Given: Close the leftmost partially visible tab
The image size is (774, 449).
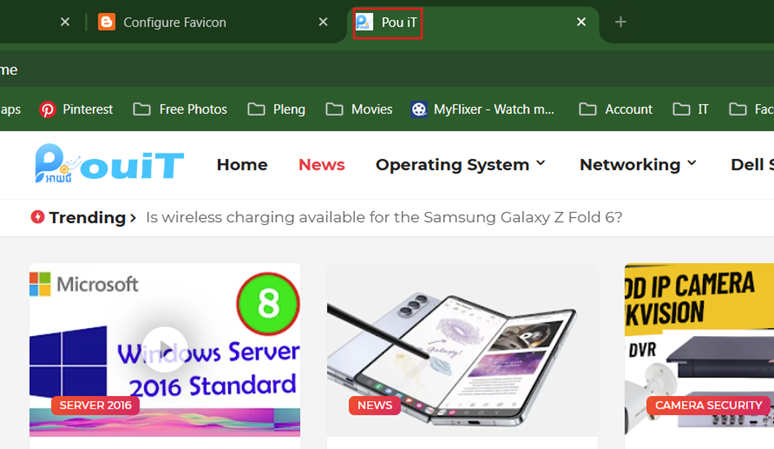Looking at the screenshot, I should (x=65, y=22).
